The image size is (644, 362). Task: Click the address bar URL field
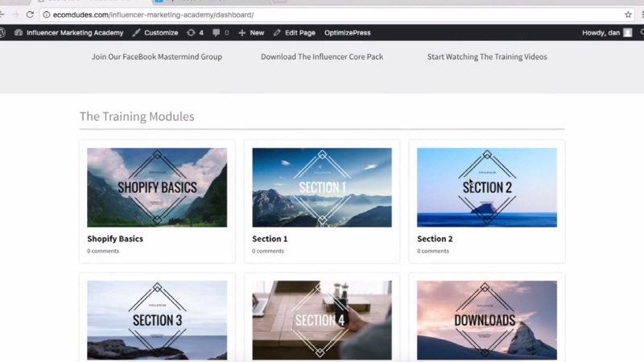[x=336, y=14]
